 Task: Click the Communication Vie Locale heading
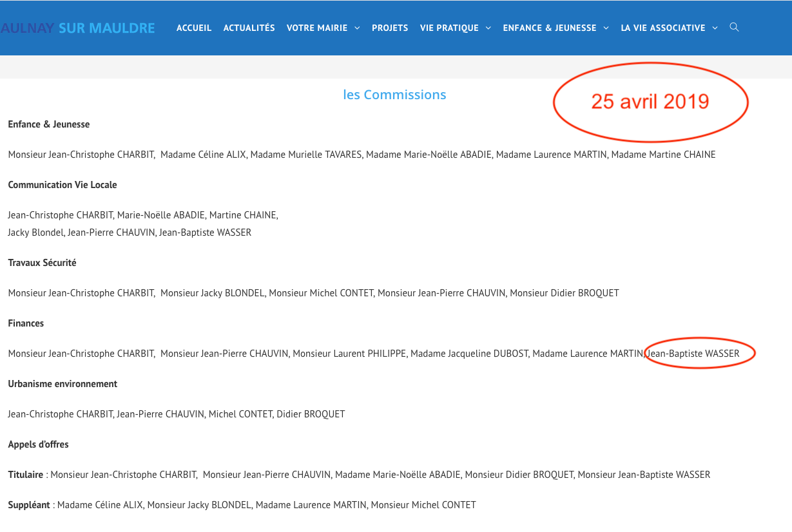(63, 185)
